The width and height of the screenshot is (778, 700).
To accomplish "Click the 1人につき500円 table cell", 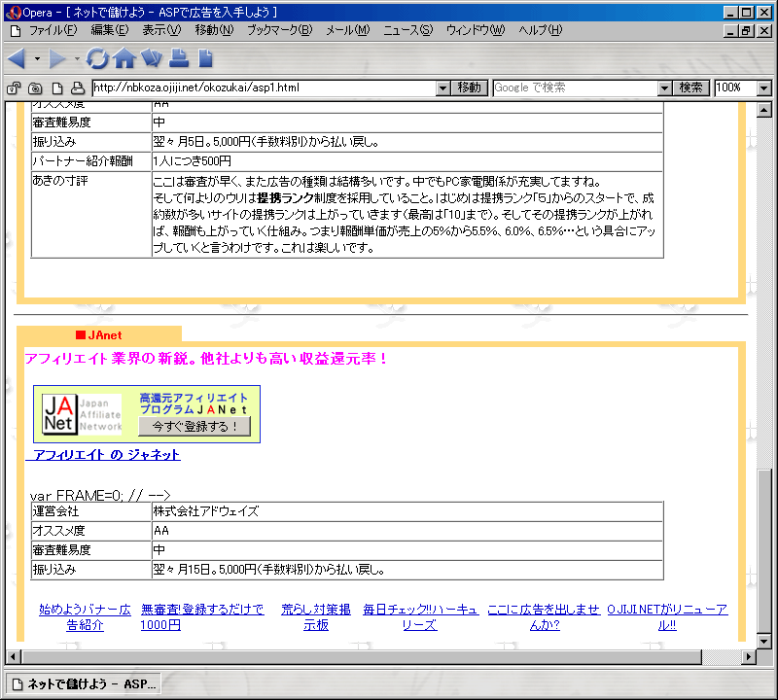I will [407, 161].
